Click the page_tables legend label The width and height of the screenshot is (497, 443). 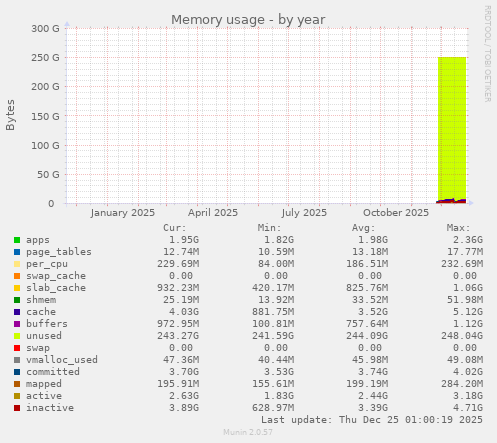coord(59,252)
